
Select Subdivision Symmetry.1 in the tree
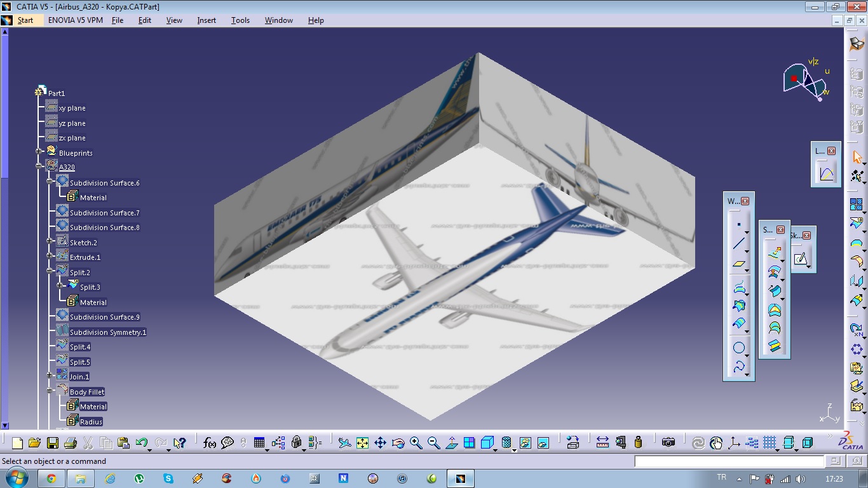tap(108, 332)
